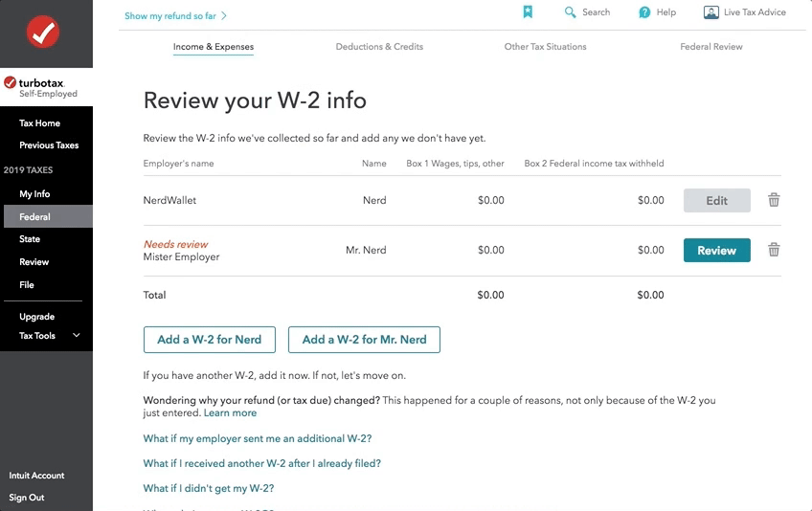Open the Learn more link
This screenshot has height=511, width=812.
tap(230, 413)
